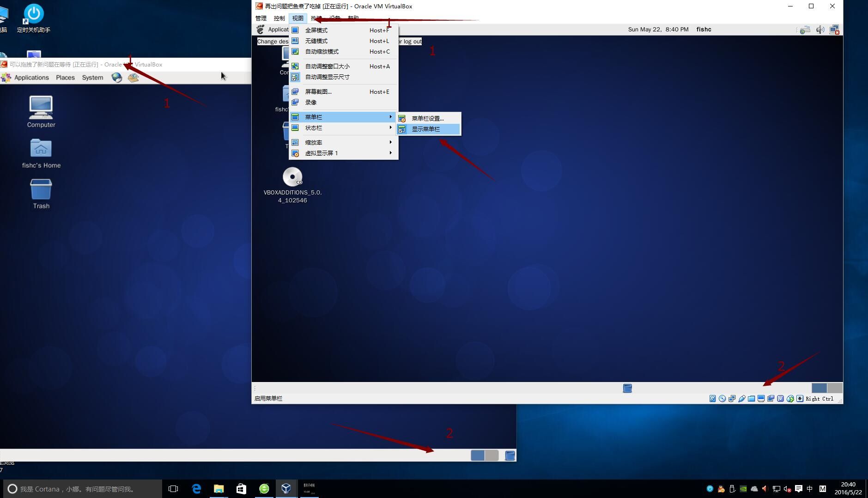Open Task View on the taskbar

point(173,489)
